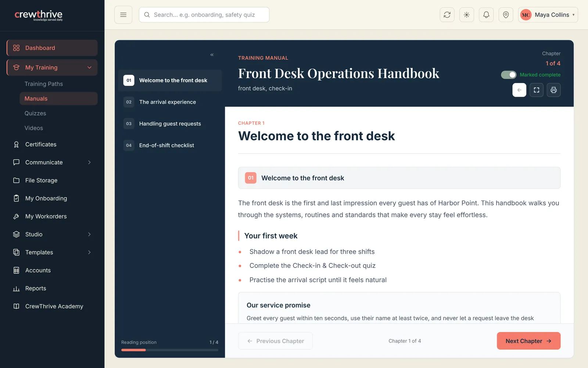Click Next Chapter button
This screenshot has height=368, width=588.
click(528, 341)
